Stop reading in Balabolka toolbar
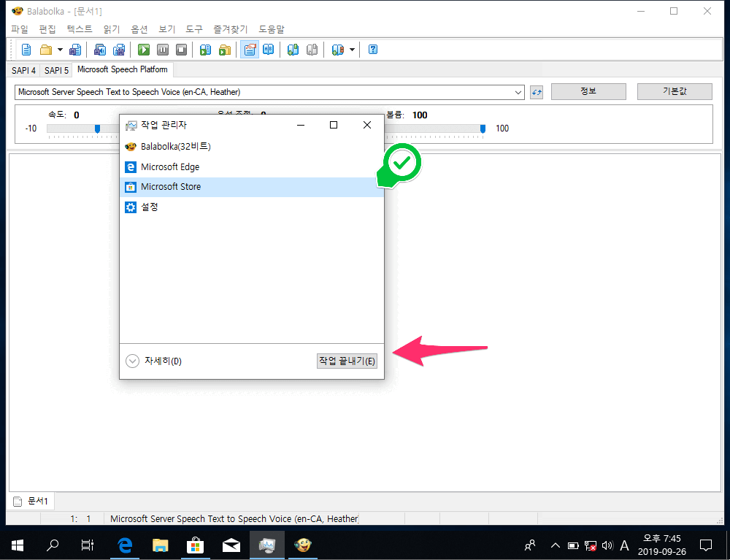Viewport: 730px width, 560px height. (x=181, y=50)
